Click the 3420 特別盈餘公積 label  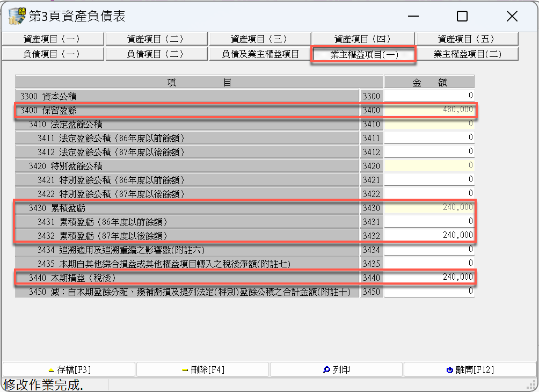click(65, 166)
